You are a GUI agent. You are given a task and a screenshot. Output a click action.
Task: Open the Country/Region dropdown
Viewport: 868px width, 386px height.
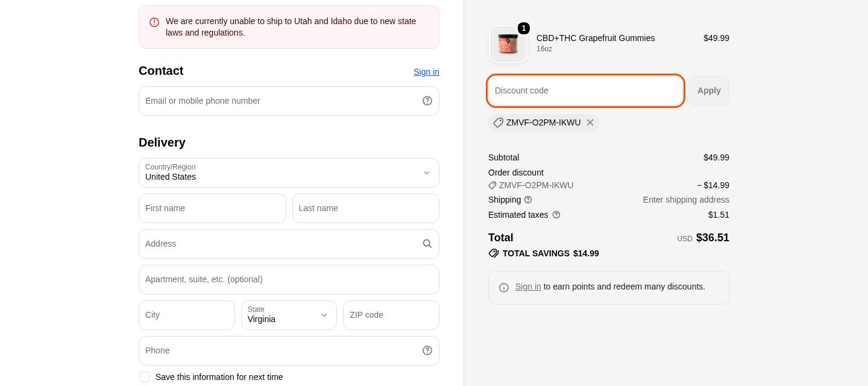289,172
